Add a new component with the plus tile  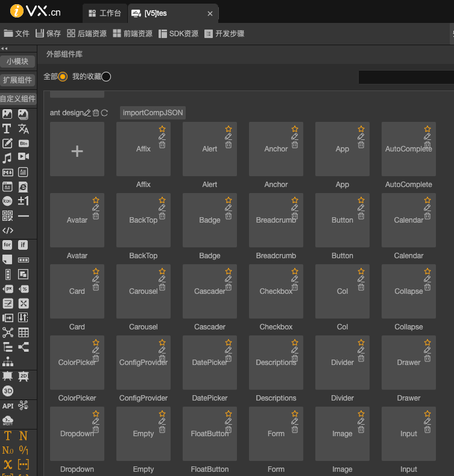pyautogui.click(x=77, y=149)
